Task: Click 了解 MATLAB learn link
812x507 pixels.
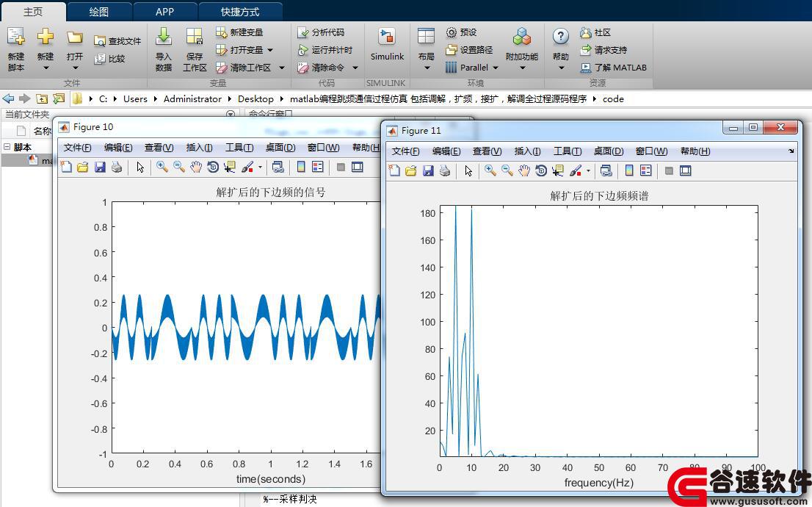Action: coord(614,68)
